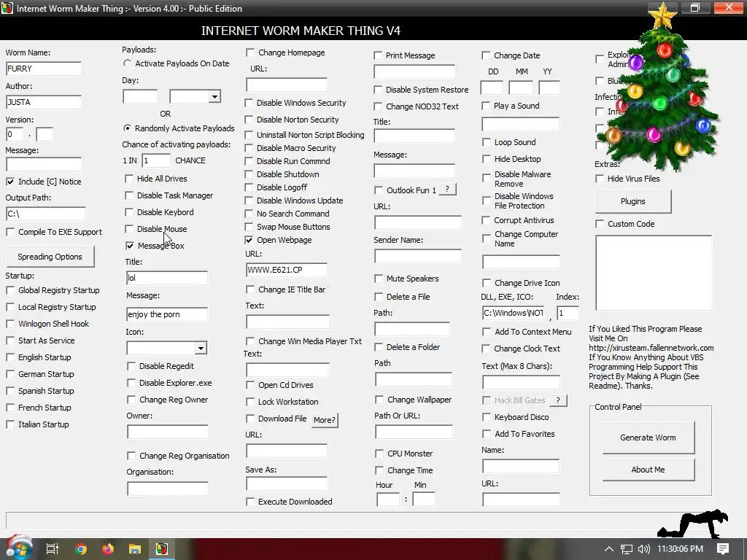Image resolution: width=747 pixels, height=560 pixels.
Task: Enable Compile To EXE Support
Action: [x=10, y=232]
